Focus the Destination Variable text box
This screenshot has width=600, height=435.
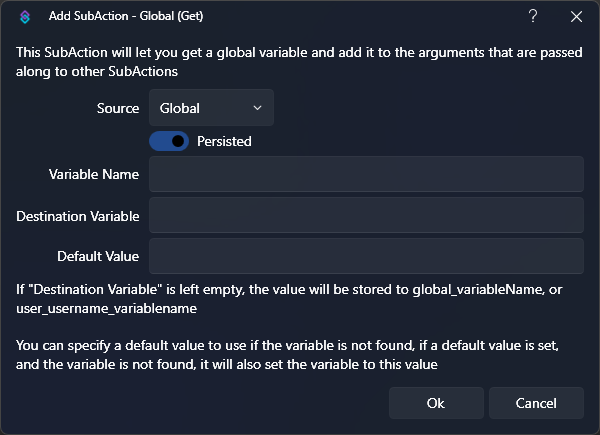point(366,215)
